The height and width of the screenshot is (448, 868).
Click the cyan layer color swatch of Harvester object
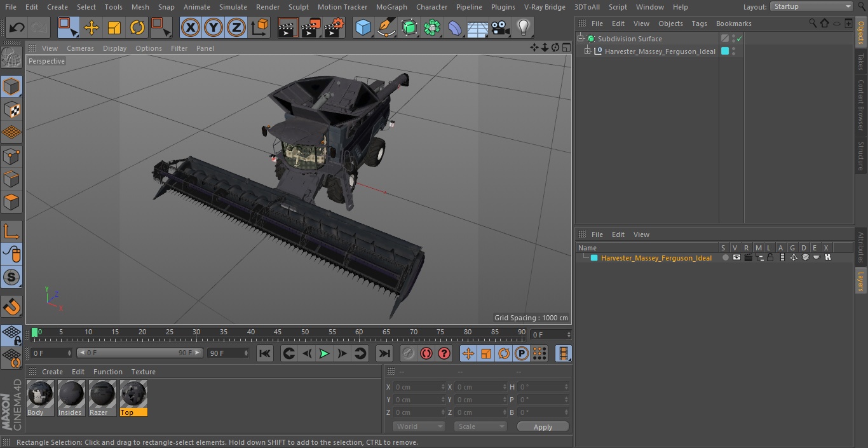(724, 51)
